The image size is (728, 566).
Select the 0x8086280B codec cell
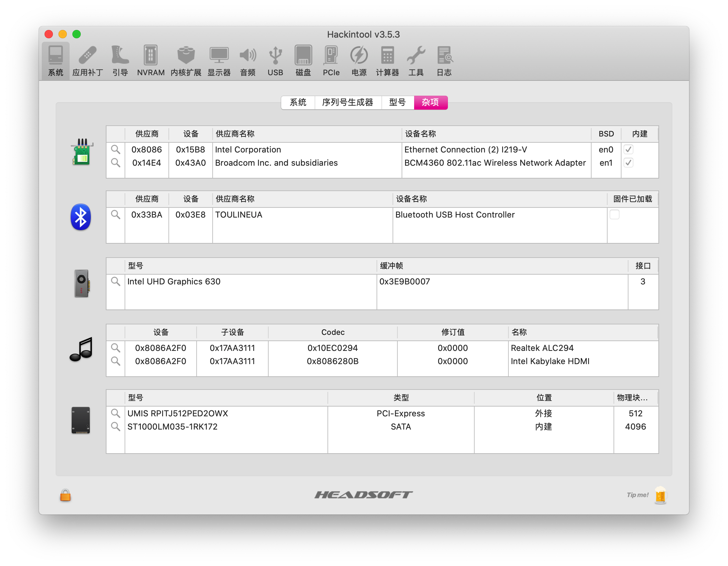[x=333, y=361]
